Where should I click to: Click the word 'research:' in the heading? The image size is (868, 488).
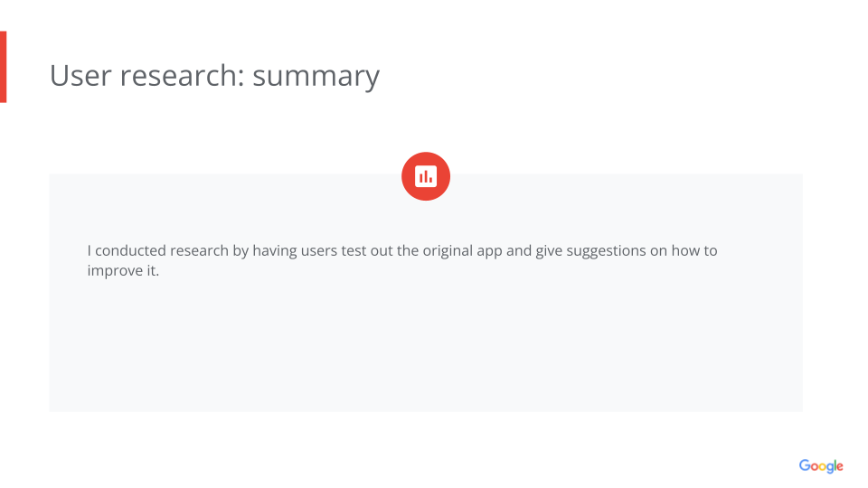[182, 76]
